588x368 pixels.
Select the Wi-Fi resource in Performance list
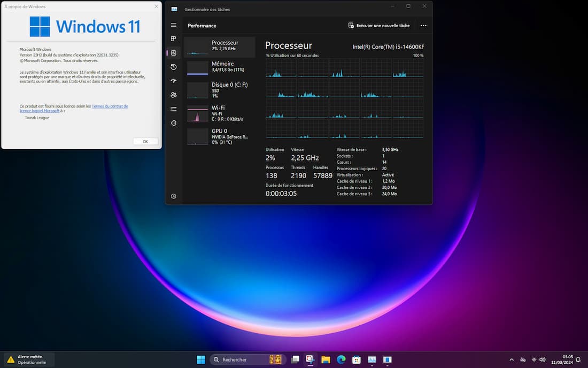(x=220, y=113)
